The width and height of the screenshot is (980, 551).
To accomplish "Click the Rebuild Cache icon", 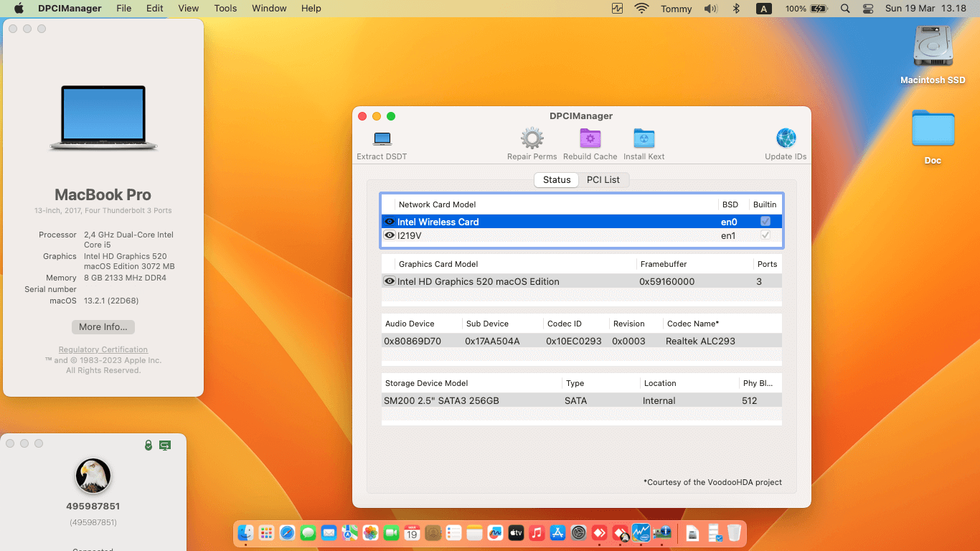I will coord(590,139).
